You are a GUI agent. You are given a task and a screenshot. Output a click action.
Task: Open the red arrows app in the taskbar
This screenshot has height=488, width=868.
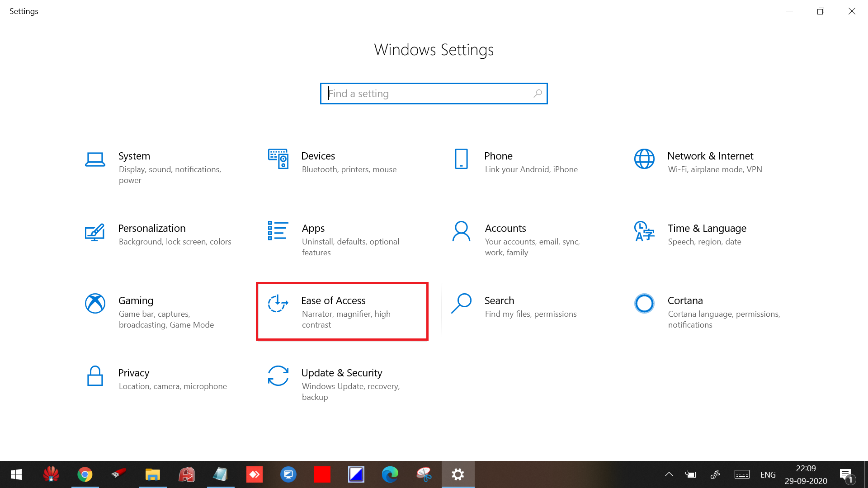(x=255, y=474)
